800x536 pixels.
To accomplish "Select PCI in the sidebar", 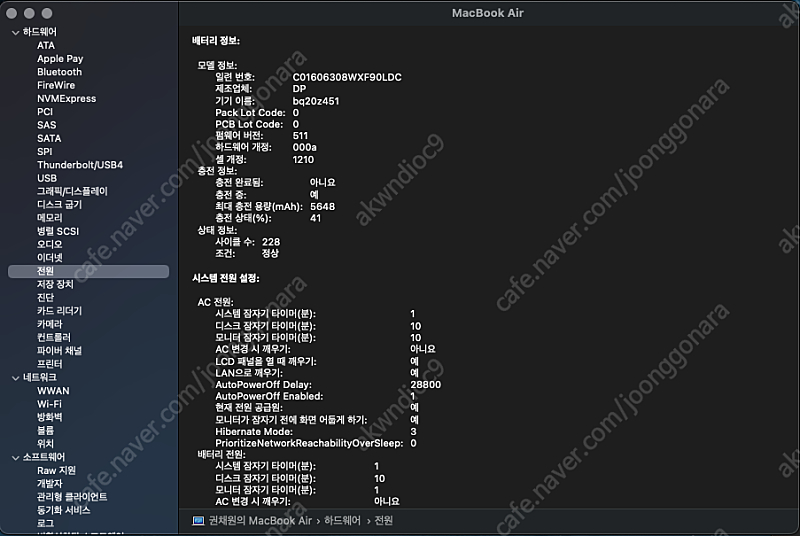I will pyautogui.click(x=45, y=112).
